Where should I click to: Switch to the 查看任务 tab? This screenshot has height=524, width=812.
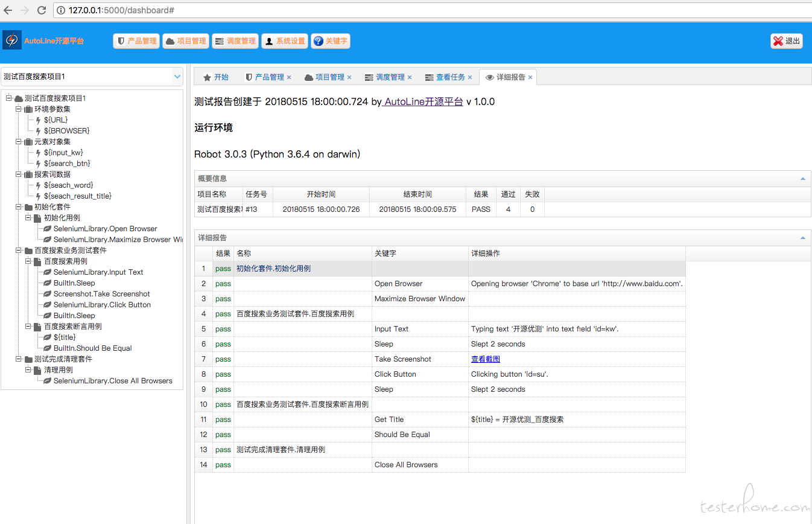point(449,77)
